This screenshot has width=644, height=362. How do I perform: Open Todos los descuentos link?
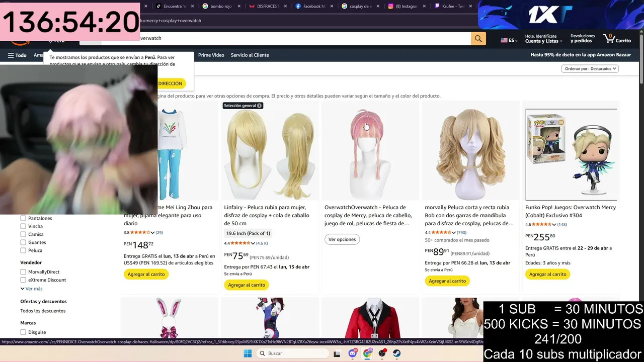click(x=43, y=311)
